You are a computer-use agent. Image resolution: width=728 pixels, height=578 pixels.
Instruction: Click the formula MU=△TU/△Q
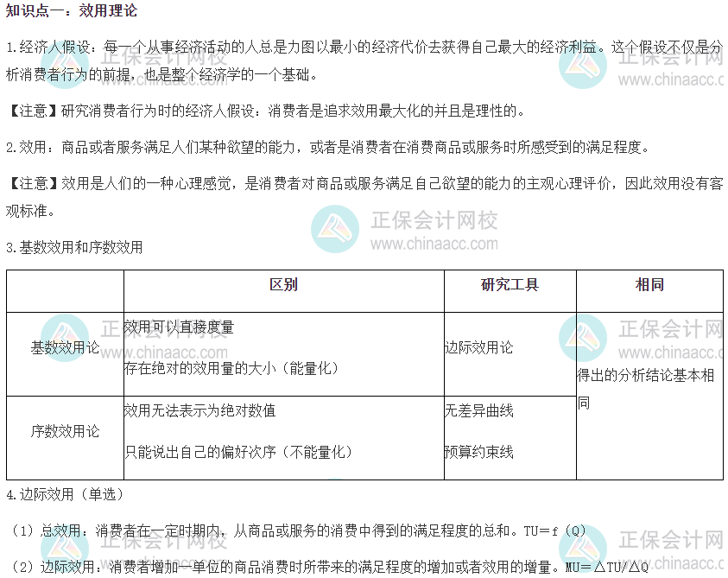pyautogui.click(x=607, y=567)
